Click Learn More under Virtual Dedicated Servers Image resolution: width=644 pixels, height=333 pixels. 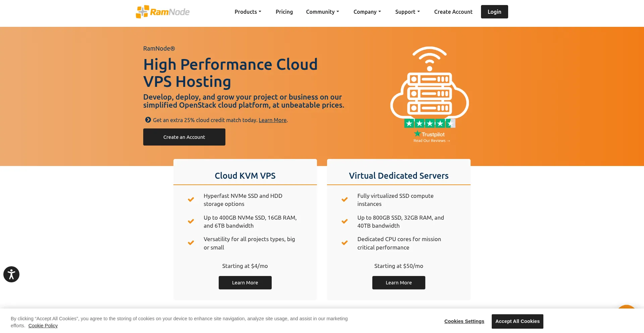pyautogui.click(x=398, y=283)
